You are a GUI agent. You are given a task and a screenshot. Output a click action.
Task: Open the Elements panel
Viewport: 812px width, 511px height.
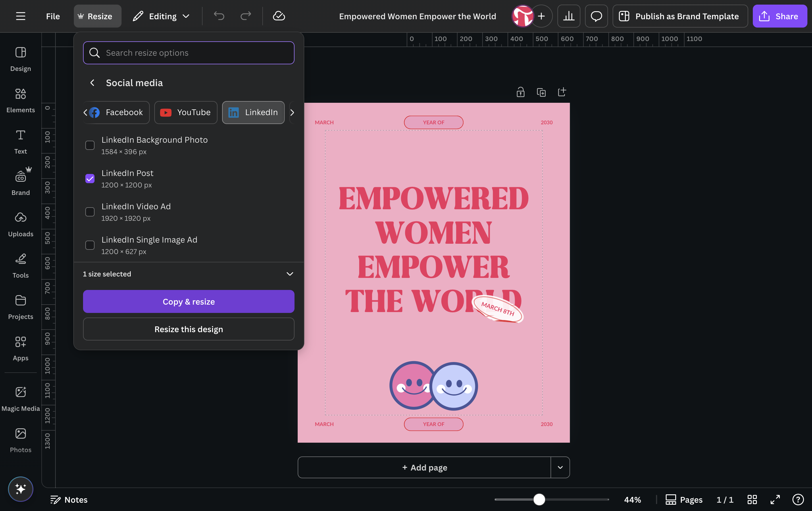click(x=21, y=100)
